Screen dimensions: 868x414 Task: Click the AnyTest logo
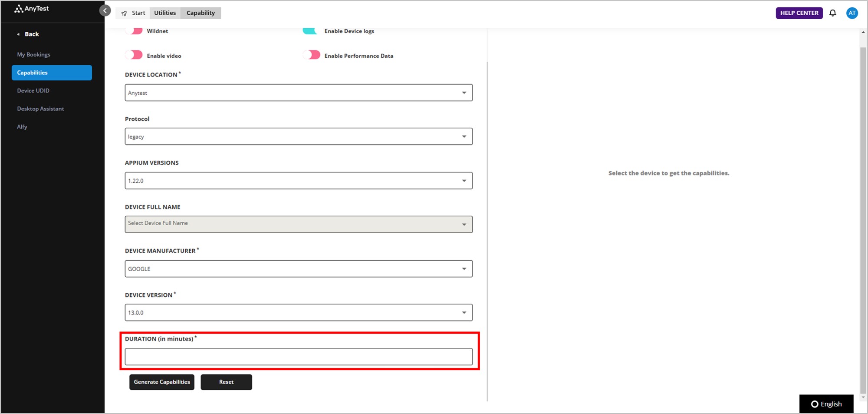point(32,9)
